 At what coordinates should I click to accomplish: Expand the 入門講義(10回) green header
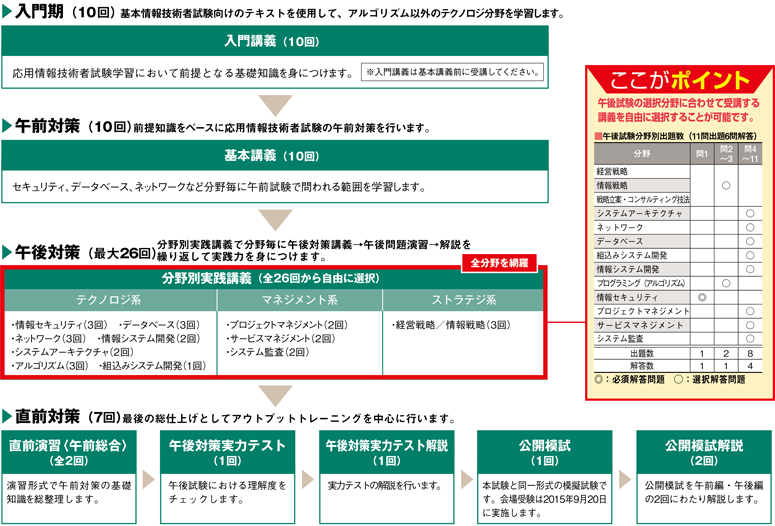[274, 41]
